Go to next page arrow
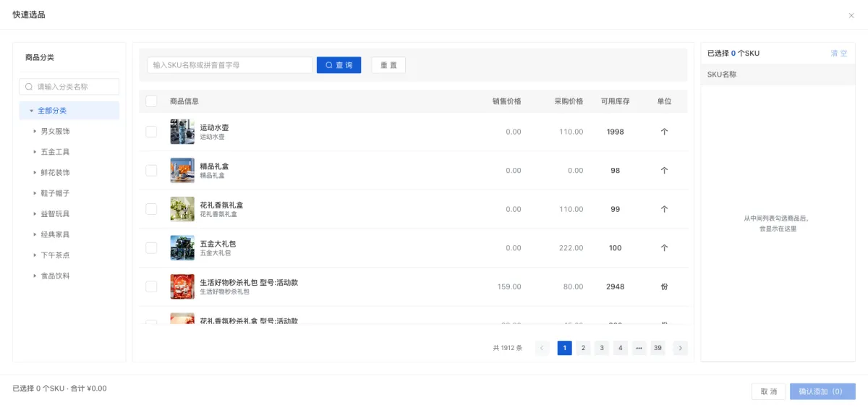The width and height of the screenshot is (868, 408). click(680, 348)
